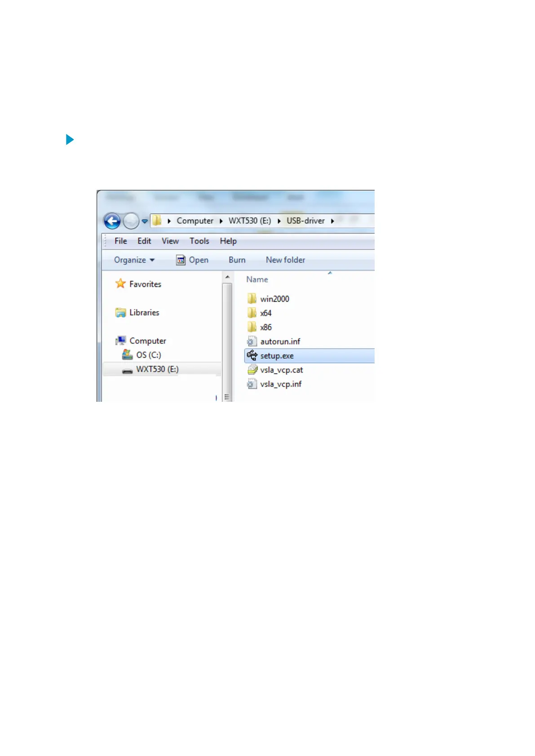Click the OS (C:) drive icon
Screen dimensions: 535x756
(128, 355)
